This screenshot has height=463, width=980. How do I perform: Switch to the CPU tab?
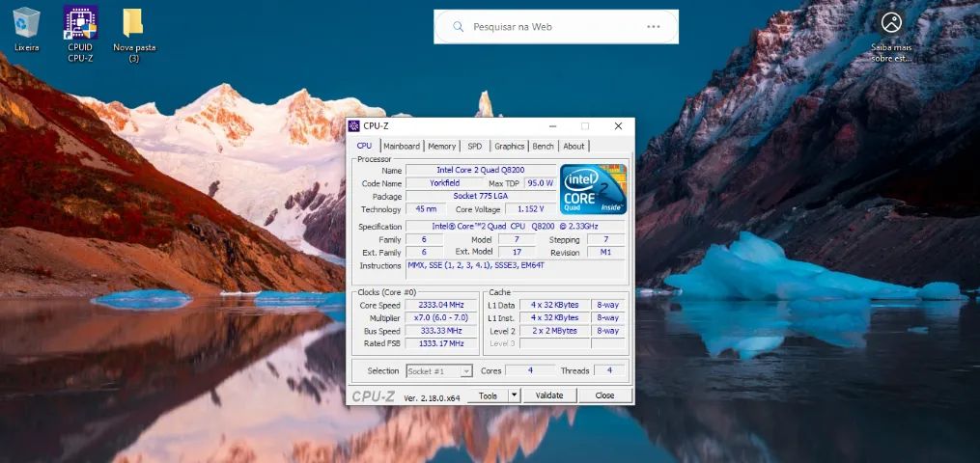pos(364,146)
